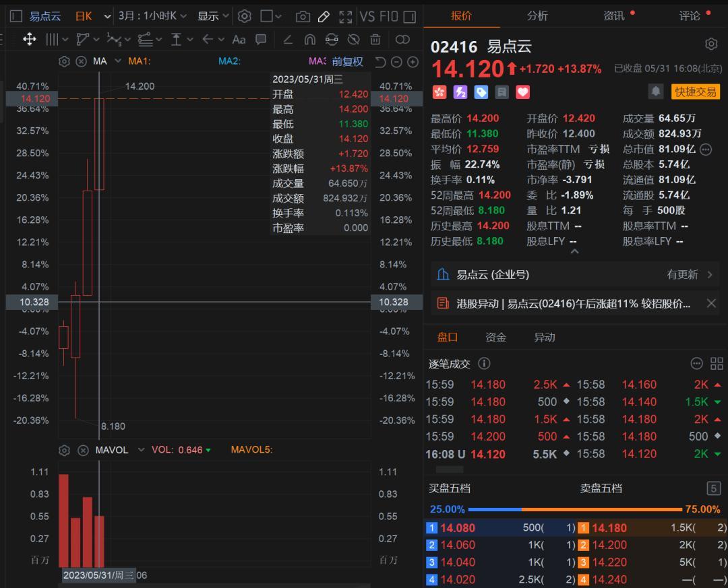Open price alert bell icon
The image size is (728, 588).
tap(655, 91)
